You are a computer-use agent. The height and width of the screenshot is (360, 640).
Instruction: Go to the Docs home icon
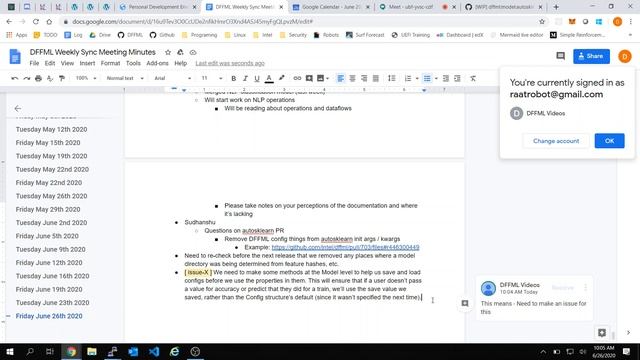click(x=15, y=56)
